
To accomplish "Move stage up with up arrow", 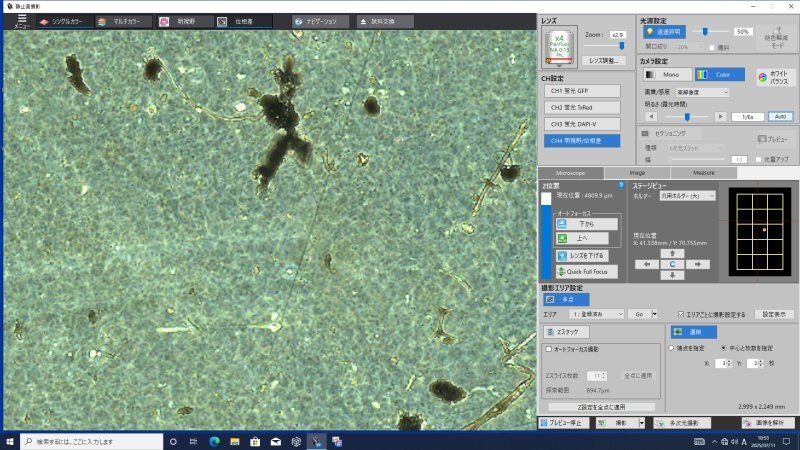I will (672, 254).
